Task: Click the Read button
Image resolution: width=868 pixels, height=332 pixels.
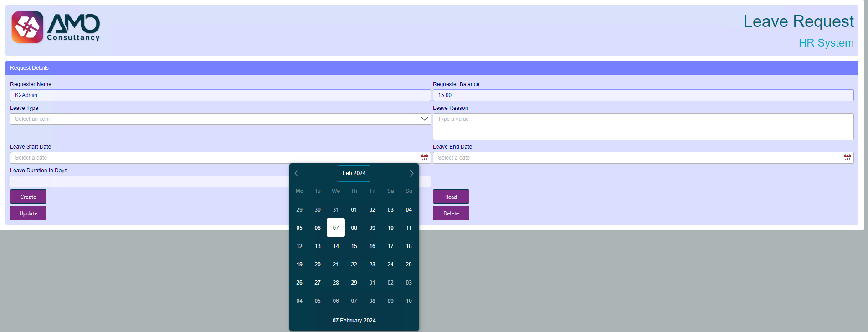Action: (451, 197)
